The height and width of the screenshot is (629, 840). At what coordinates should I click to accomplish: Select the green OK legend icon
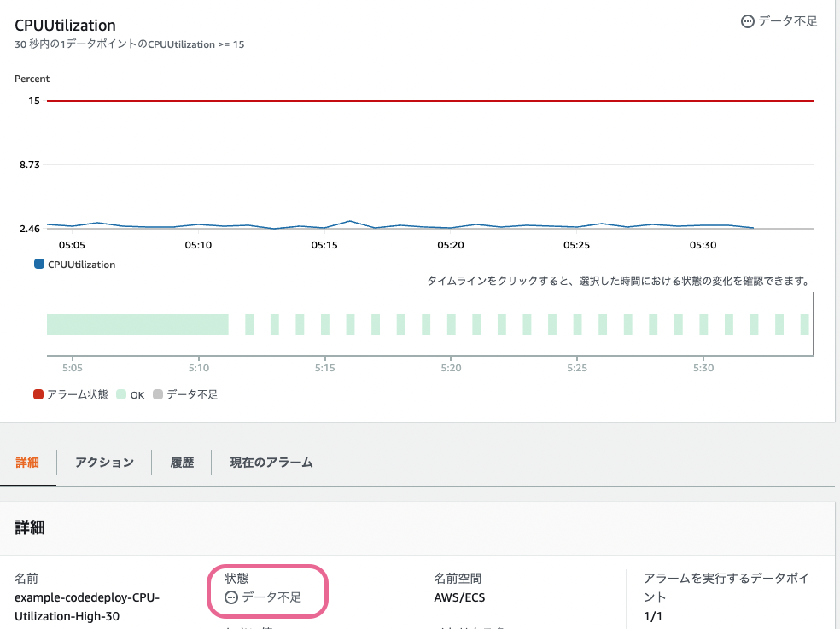coord(120,393)
